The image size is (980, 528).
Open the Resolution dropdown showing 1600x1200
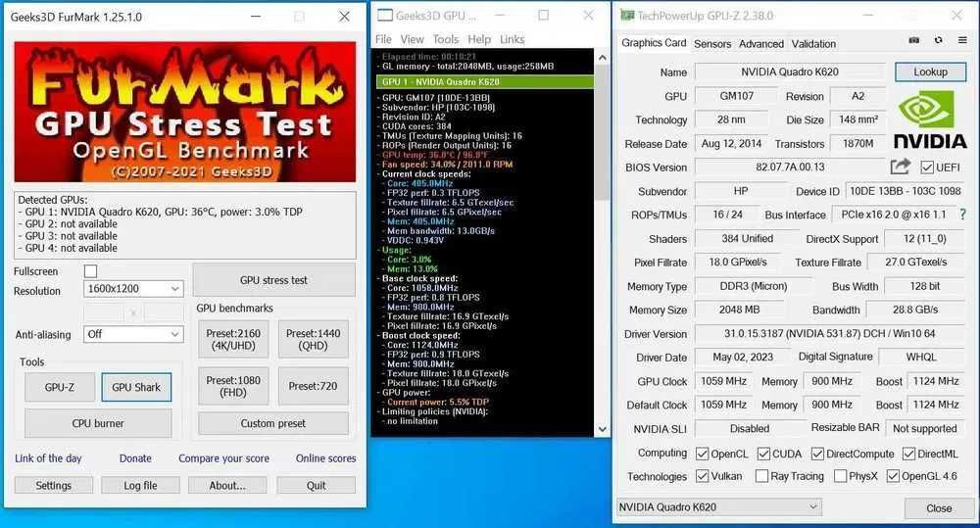pyautogui.click(x=133, y=289)
